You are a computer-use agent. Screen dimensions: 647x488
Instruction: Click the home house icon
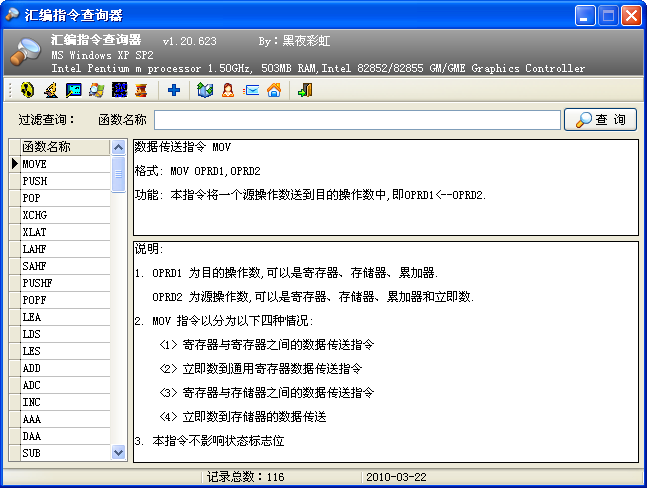274,91
